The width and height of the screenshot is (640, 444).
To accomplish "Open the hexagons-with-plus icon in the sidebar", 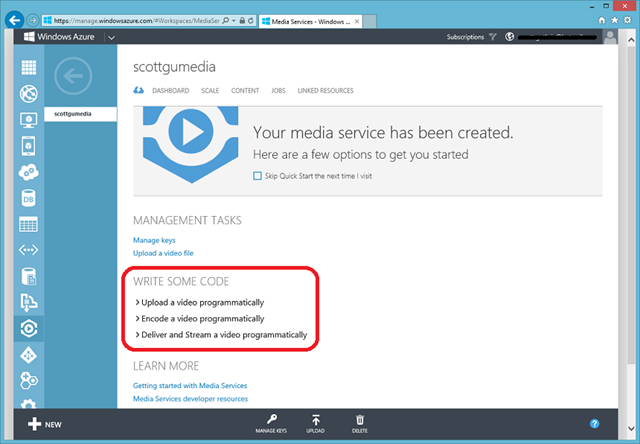I will point(29,381).
